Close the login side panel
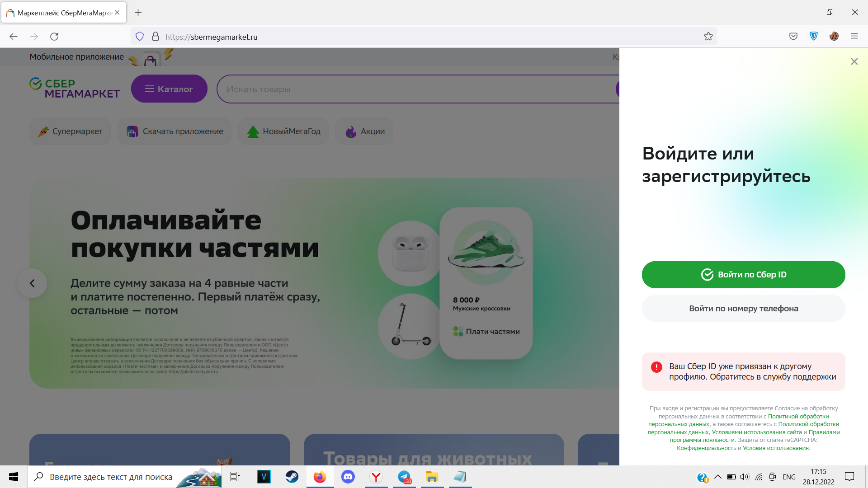The image size is (868, 488). click(x=854, y=61)
